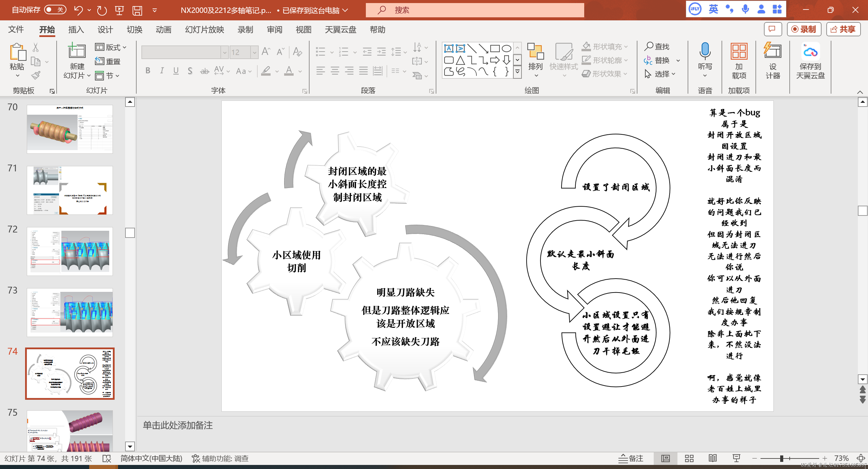Select the oval shape in gallery
The width and height of the screenshot is (868, 469).
(507, 49)
